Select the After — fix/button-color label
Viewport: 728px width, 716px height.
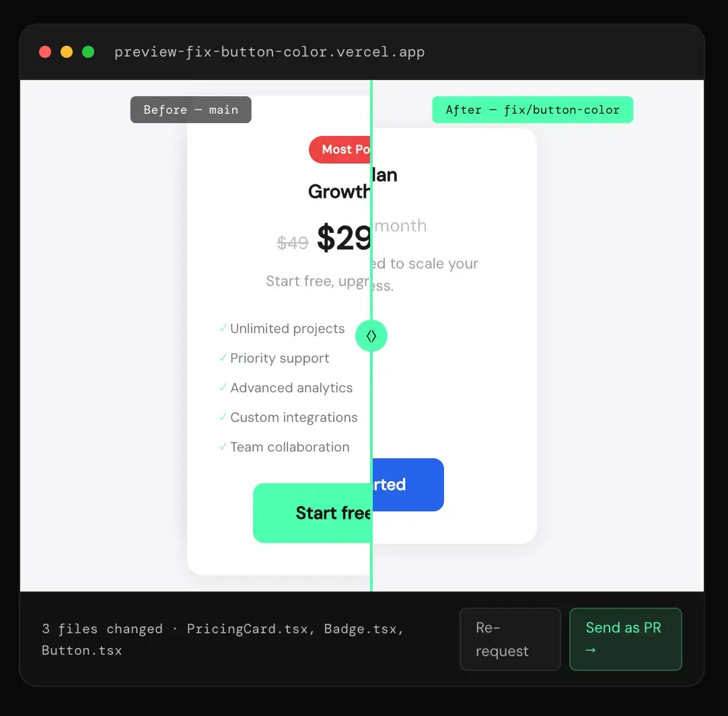click(x=532, y=110)
